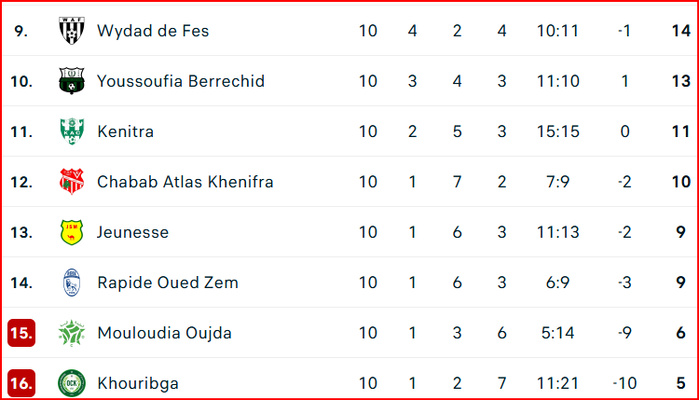Click the Wydad de Fes club crest
Image resolution: width=699 pixels, height=400 pixels.
71,31
